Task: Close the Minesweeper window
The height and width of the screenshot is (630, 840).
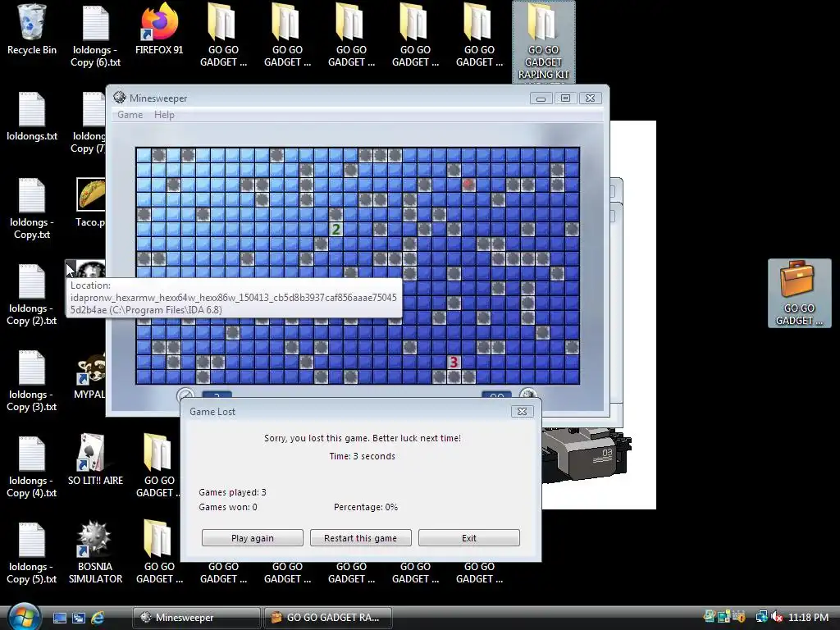Action: click(590, 98)
